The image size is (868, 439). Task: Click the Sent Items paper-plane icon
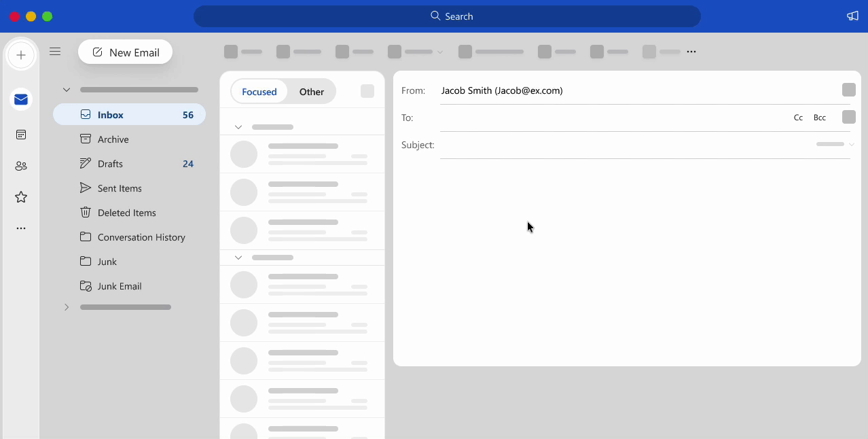(x=86, y=188)
